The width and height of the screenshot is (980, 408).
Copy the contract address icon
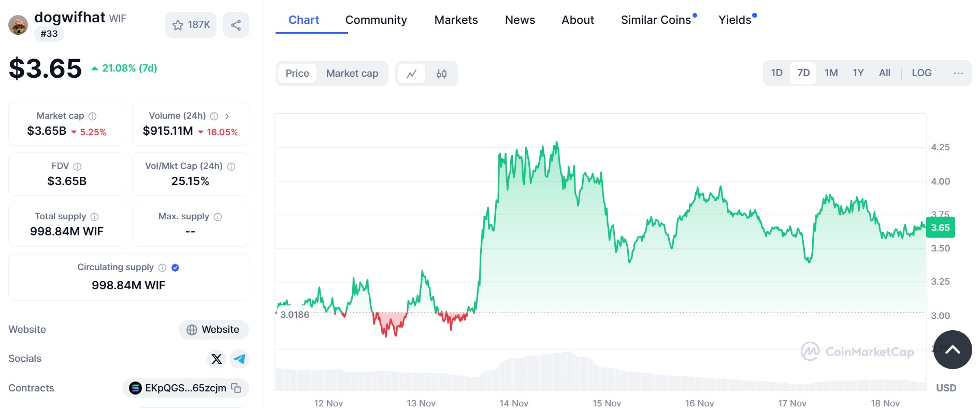tap(236, 388)
